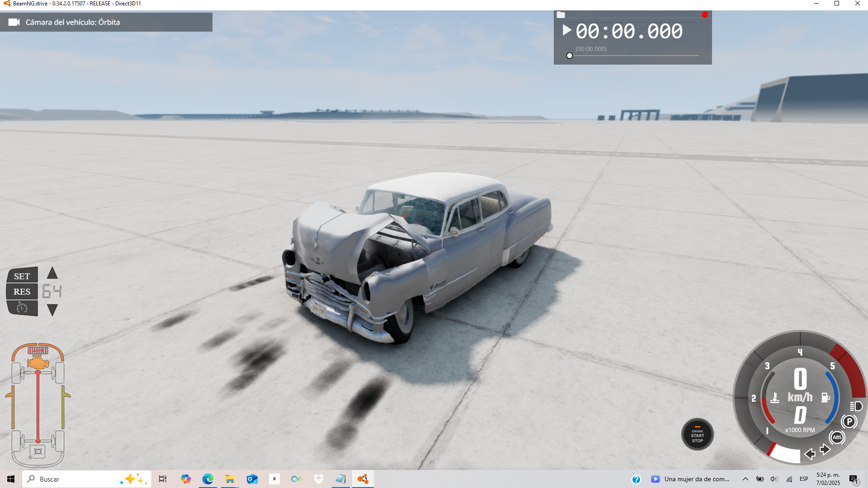Open Outlook from the taskbar
The image size is (868, 488).
click(252, 479)
